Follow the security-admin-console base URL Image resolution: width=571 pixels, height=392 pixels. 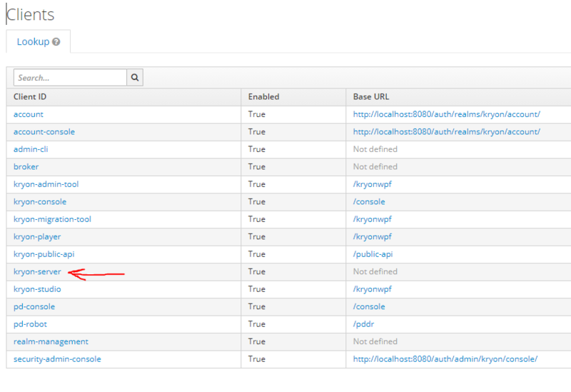pos(445,359)
